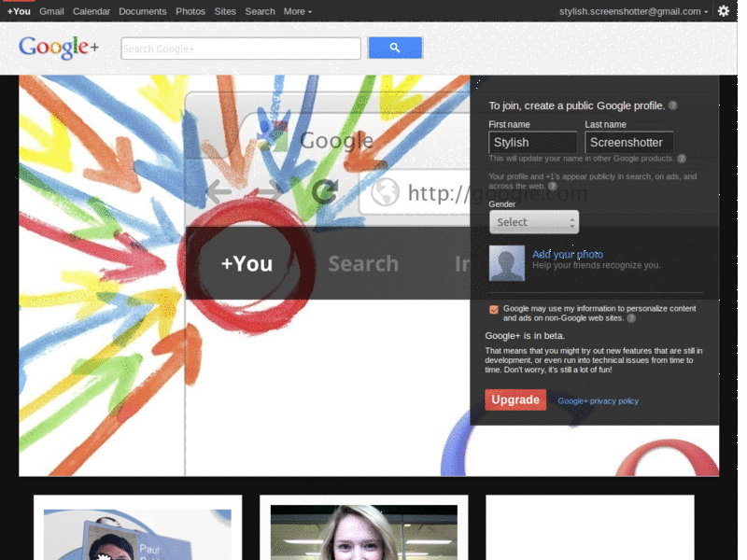The height and width of the screenshot is (560, 747).
Task: Open help icon after 'across the web'
Action: click(x=553, y=186)
